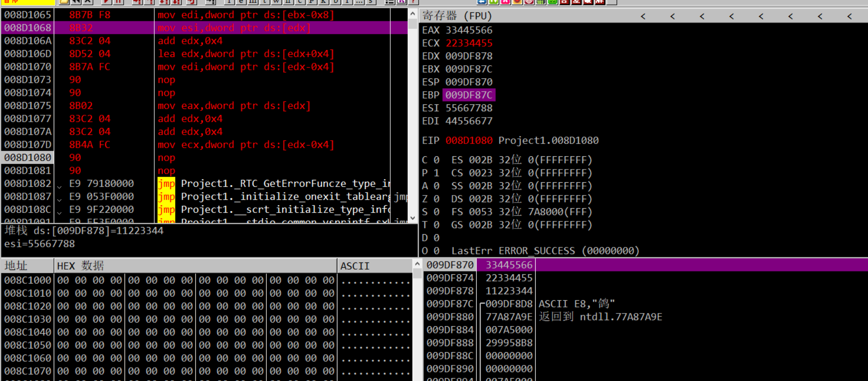Viewport: 868px width, 381px height.
Task: Select stack entry 009DF878 holding 11223344
Action: 647,291
